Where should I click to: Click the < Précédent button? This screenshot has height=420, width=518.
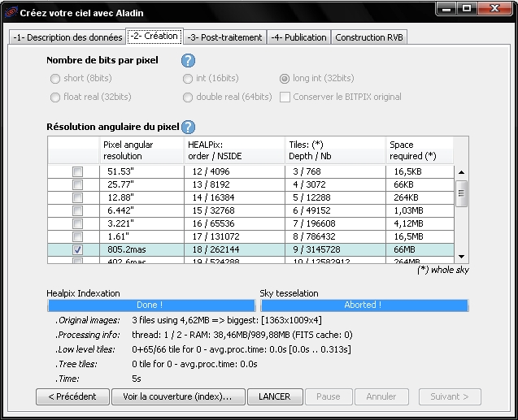72,396
